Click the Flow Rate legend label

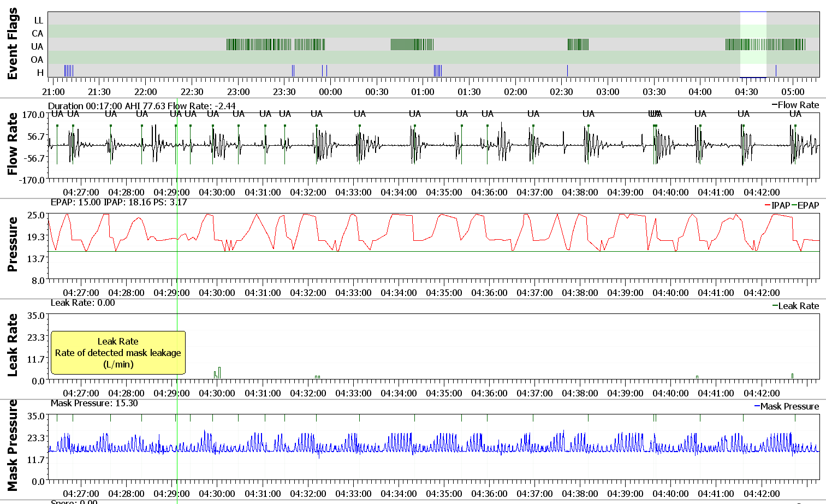click(798, 105)
